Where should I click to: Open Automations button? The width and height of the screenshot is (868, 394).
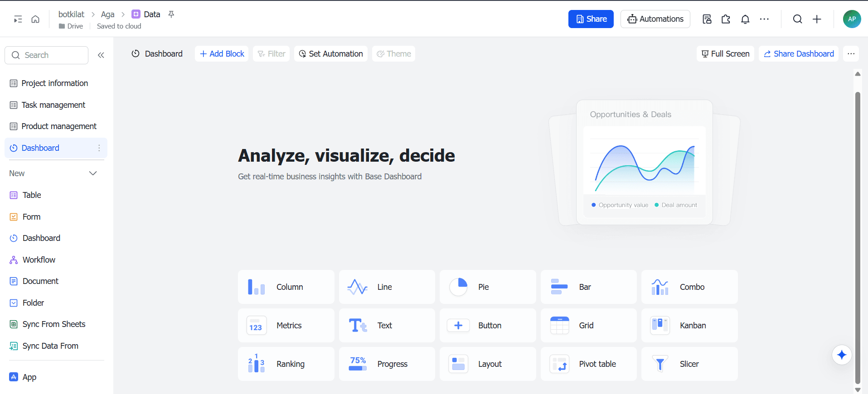tap(655, 19)
